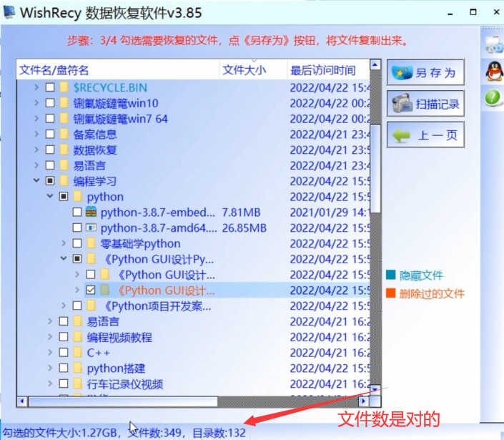Click the 7.81MB file size value
This screenshot has height=440, width=504.
point(241,212)
